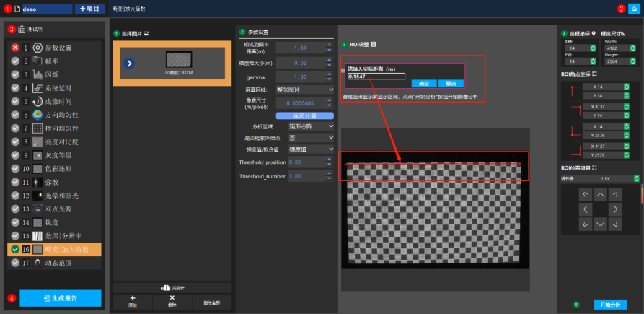644x314 pixels.
Task: Select 色彩还原 in the test item list
Action: pos(54,168)
